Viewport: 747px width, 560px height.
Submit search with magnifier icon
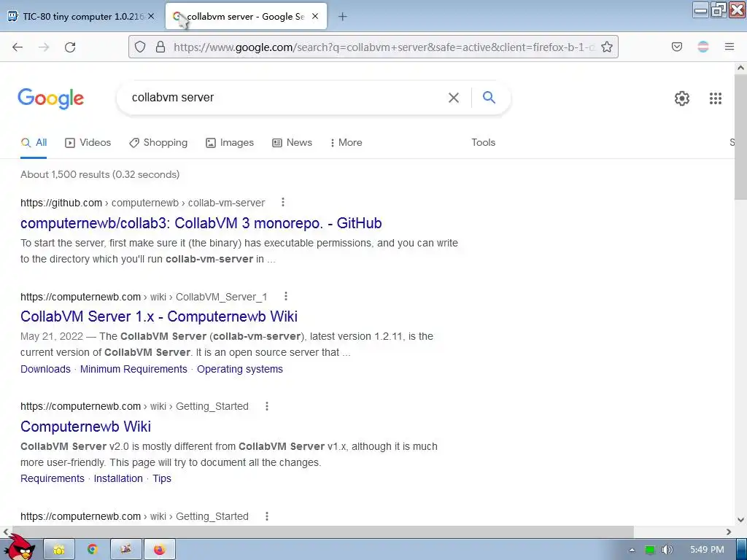tap(489, 97)
